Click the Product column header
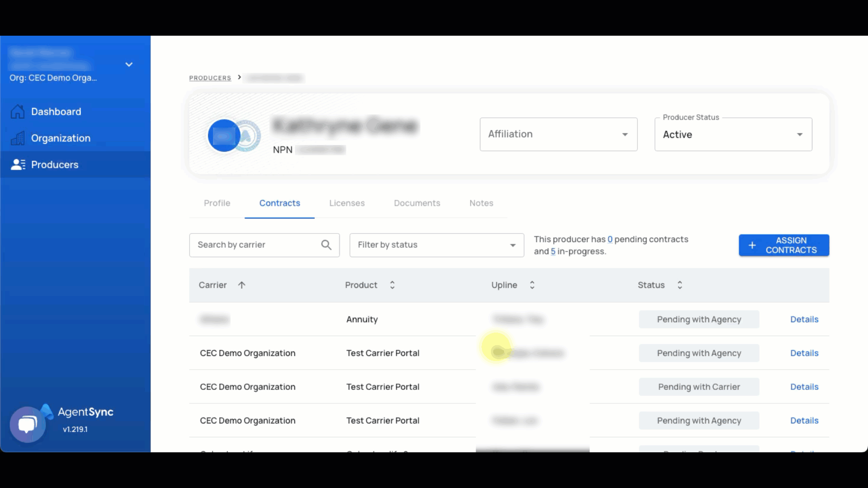The width and height of the screenshot is (868, 488). [x=361, y=285]
